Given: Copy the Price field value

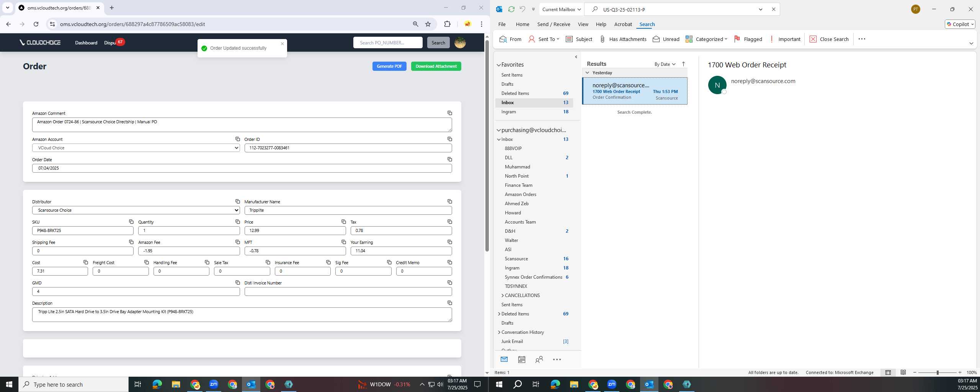Looking at the screenshot, I should click(344, 222).
